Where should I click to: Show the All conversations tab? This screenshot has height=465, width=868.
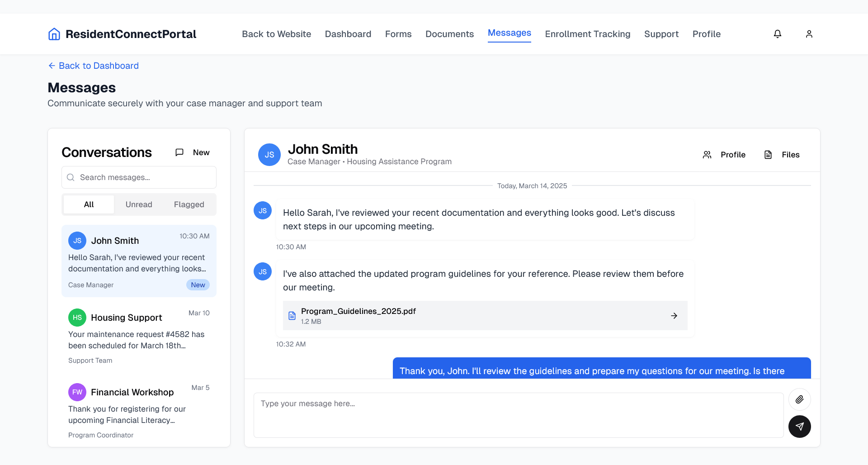(89, 204)
